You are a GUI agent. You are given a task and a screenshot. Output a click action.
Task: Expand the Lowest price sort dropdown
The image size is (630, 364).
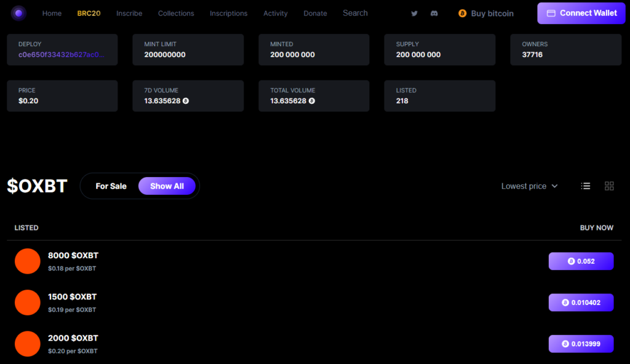coord(529,186)
